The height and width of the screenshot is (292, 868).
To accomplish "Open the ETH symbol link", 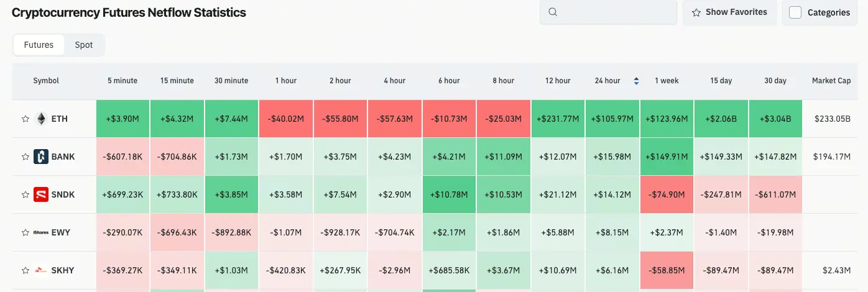I will pos(60,119).
